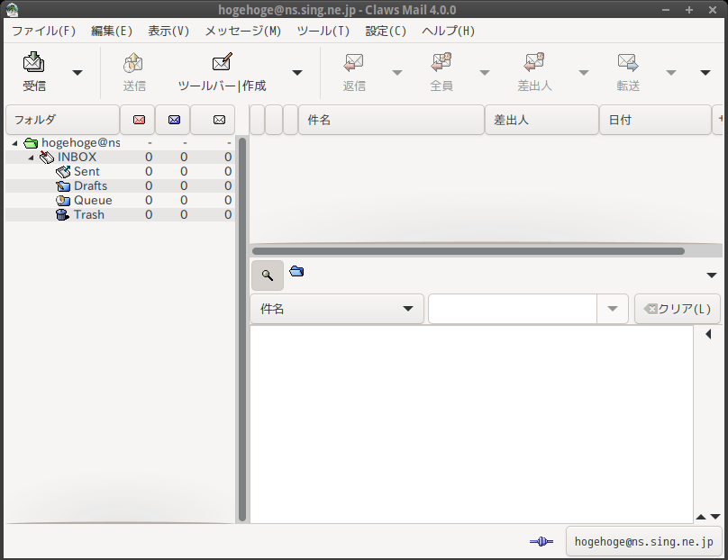The image size is (728, 560).
Task: Open the dropdown arrow at right of the folder status bar
Action: click(711, 275)
